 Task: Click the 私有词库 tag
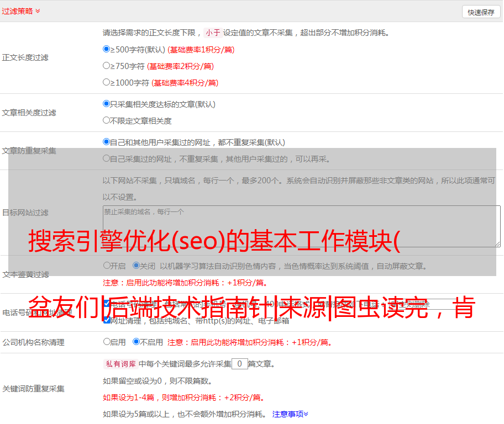click(119, 364)
